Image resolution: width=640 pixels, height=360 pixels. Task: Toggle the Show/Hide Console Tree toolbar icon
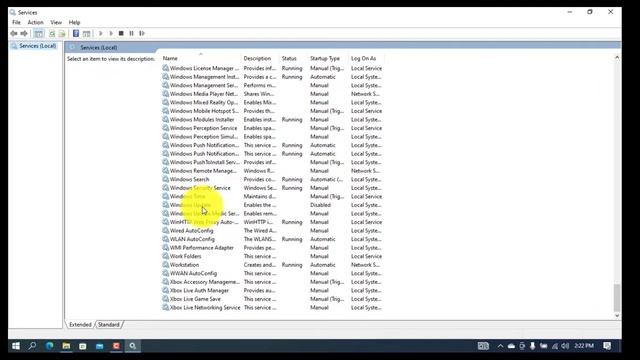coord(39,33)
